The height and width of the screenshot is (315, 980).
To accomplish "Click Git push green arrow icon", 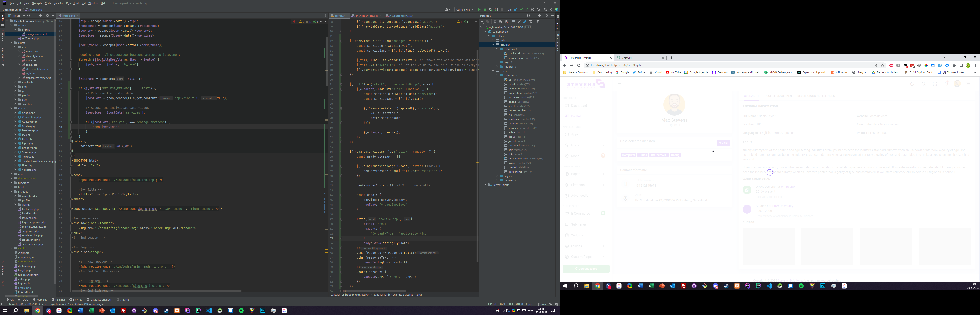I will 527,9.
